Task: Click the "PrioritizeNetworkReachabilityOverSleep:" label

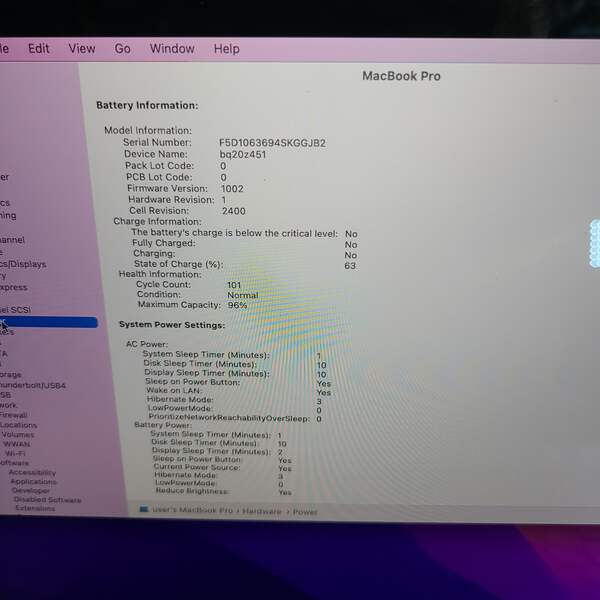Action: (x=229, y=417)
